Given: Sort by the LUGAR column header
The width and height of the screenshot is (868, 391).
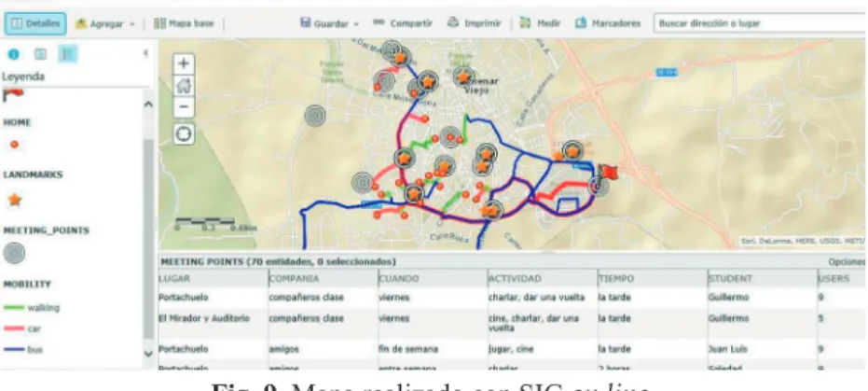Looking at the screenshot, I should click(x=214, y=279).
